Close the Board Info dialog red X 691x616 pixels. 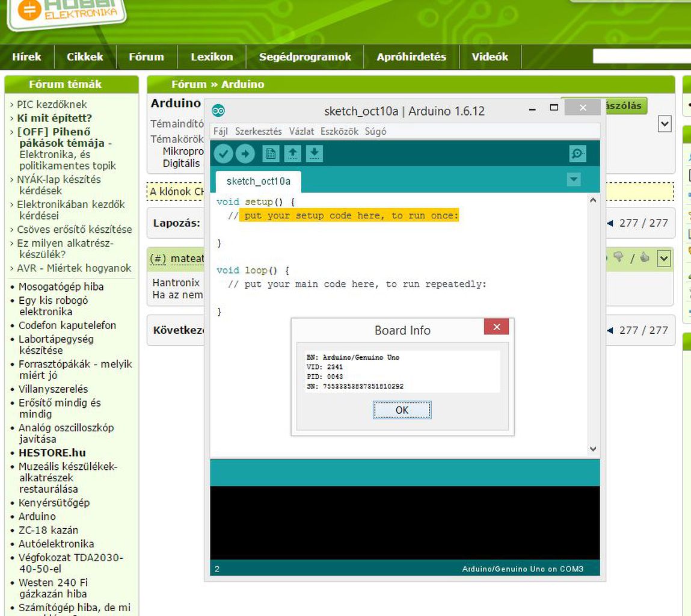tap(497, 327)
